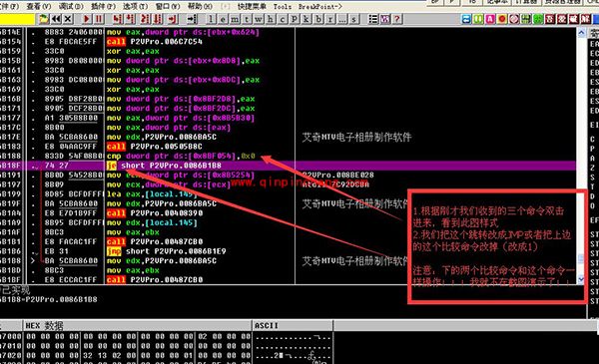Open the 快捷菜单 menu

click(x=252, y=6)
